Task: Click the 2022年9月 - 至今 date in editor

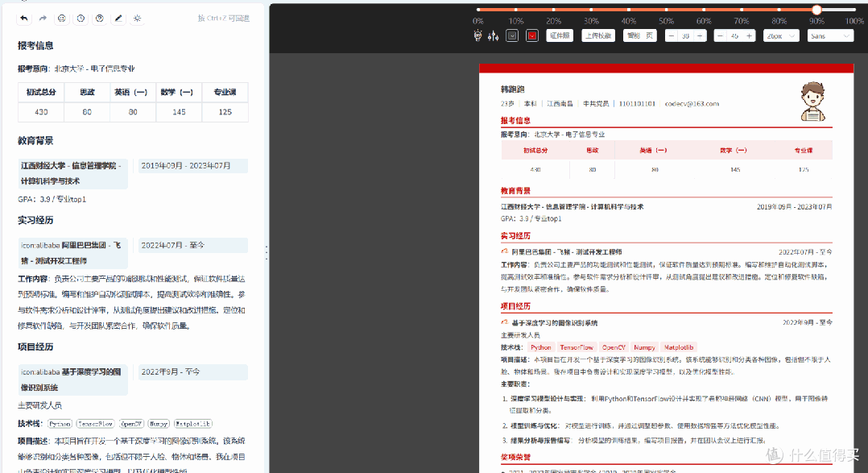Action: (192, 371)
